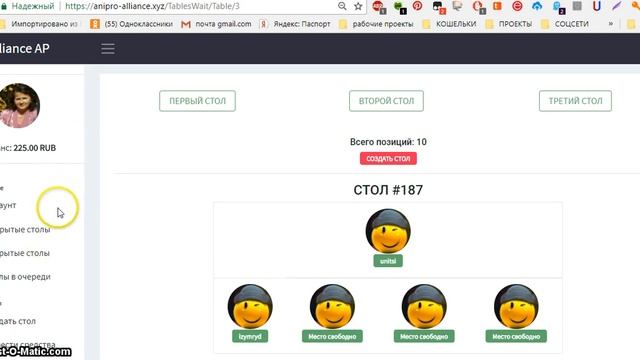Click the middle Место свободно slot
The width and height of the screenshot is (640, 360).
(424, 336)
